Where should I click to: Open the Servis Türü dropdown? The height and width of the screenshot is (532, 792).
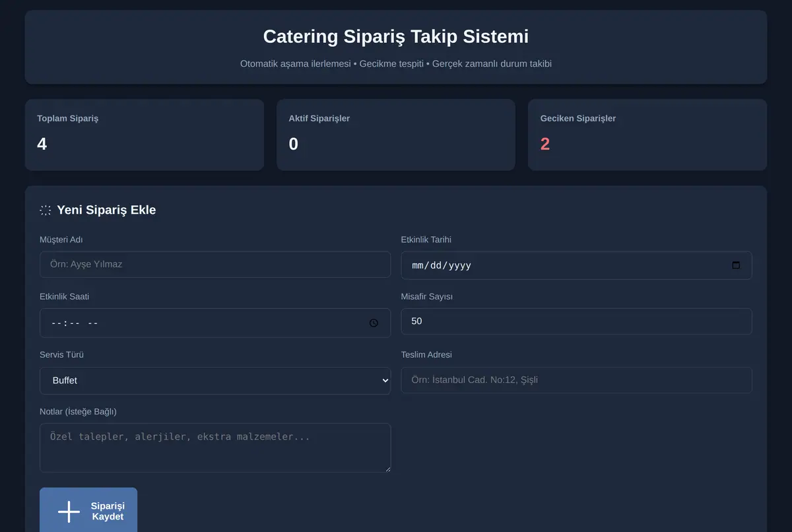[215, 381]
